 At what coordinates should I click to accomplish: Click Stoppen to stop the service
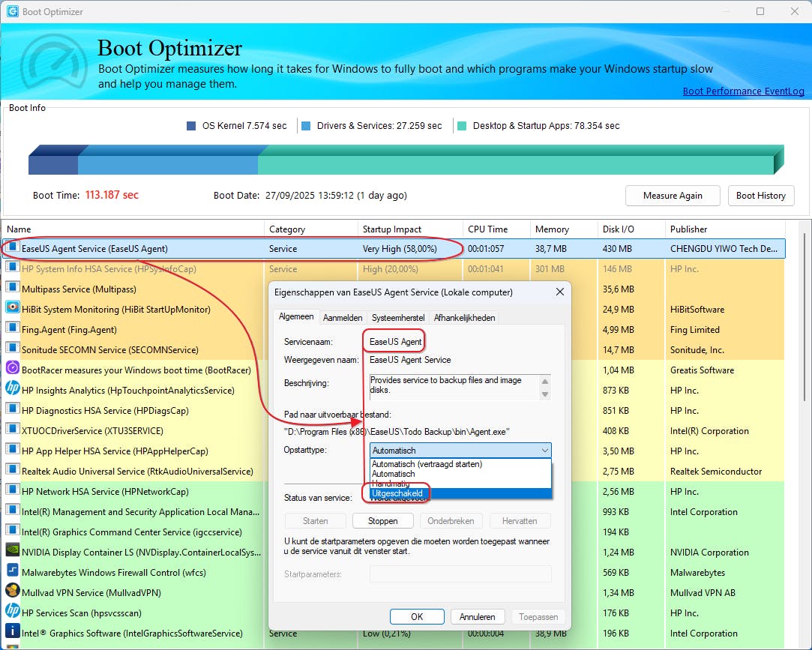click(x=382, y=520)
